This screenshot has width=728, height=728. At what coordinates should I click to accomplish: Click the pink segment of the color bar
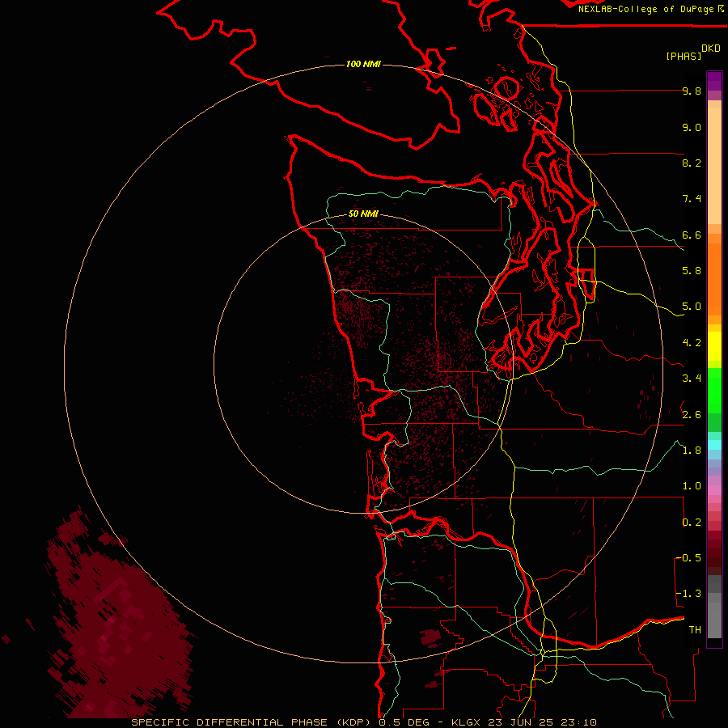714,490
